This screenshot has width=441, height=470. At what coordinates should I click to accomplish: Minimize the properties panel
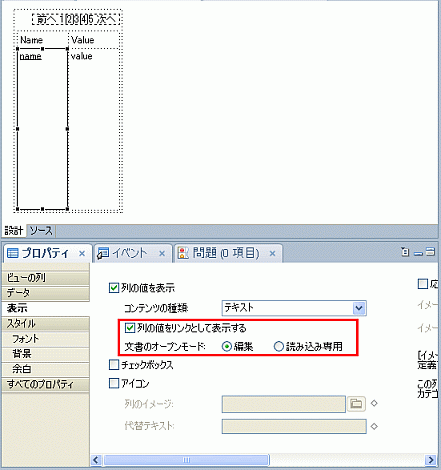tap(418, 253)
